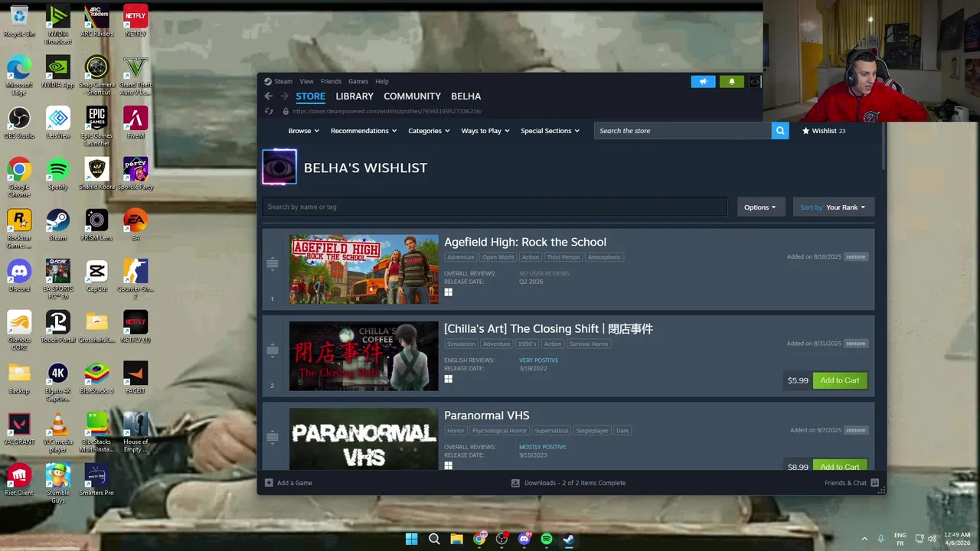Open the Wishlist 23 star link
The width and height of the screenshot is (980, 551).
click(824, 131)
